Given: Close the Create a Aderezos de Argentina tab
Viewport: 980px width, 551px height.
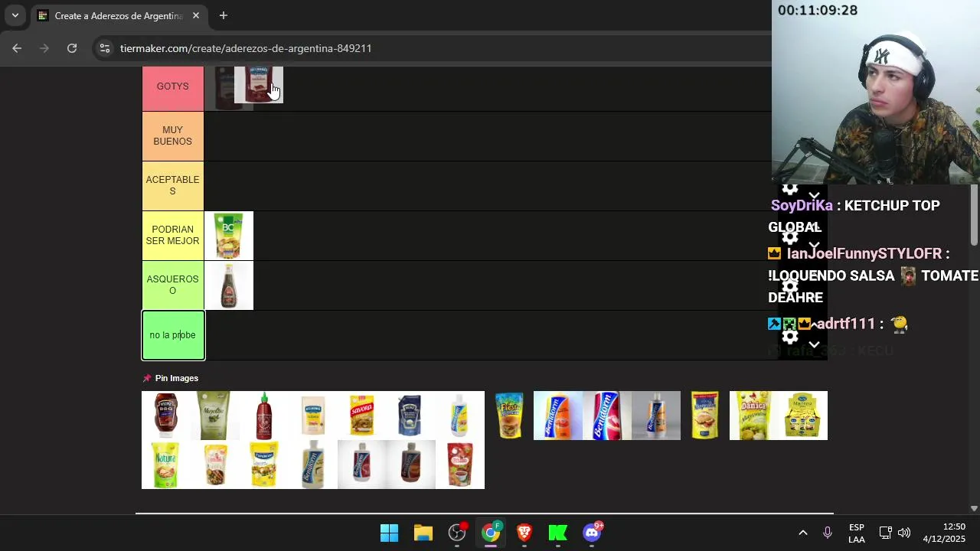Looking at the screenshot, I should click(196, 15).
